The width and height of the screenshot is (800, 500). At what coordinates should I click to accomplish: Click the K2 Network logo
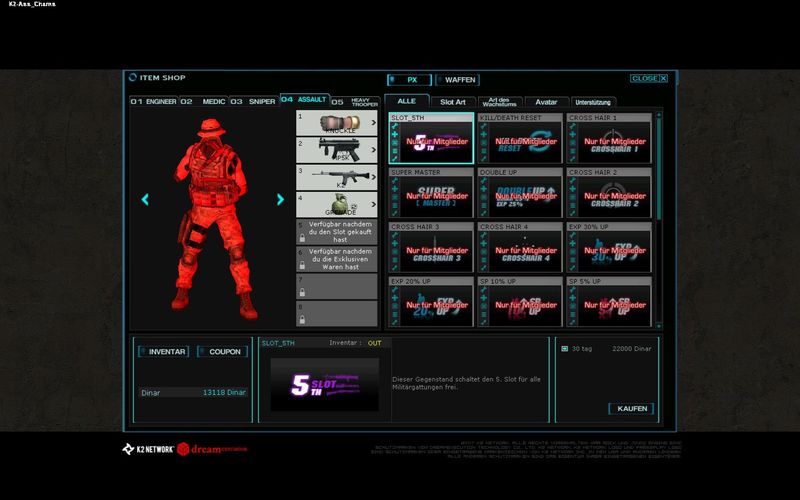[148, 449]
